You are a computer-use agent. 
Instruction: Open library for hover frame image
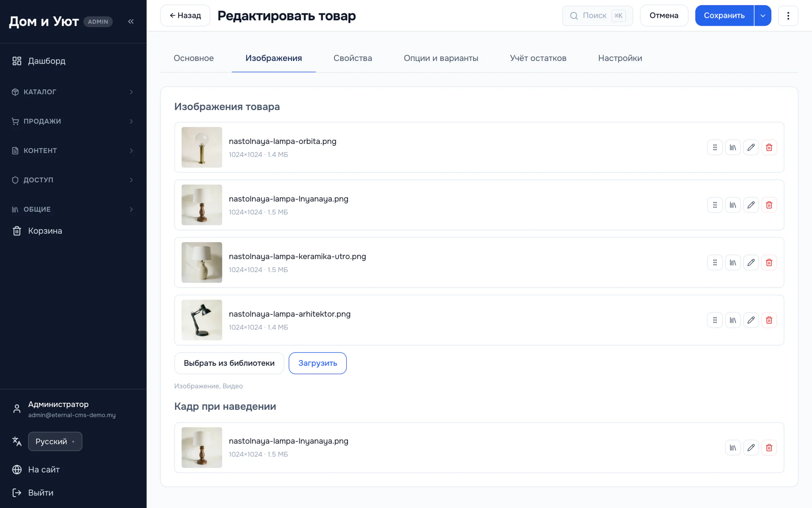[x=733, y=448]
